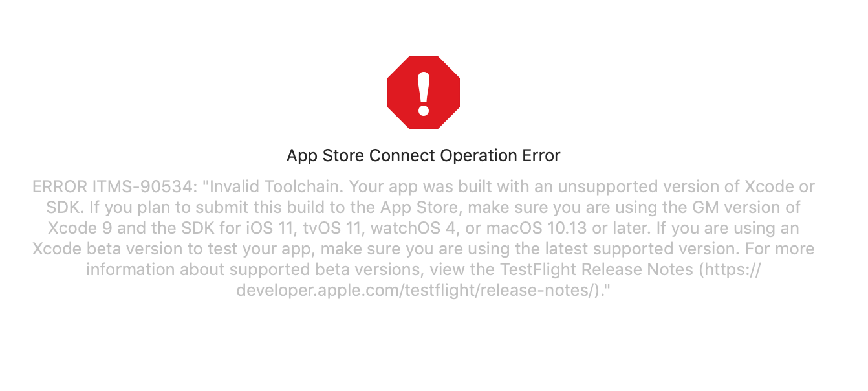
Task: Click the https:// start of the URL
Action: [729, 270]
